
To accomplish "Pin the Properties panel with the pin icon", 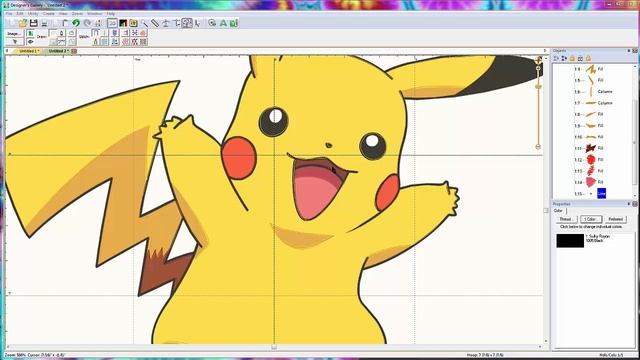I will click(629, 204).
